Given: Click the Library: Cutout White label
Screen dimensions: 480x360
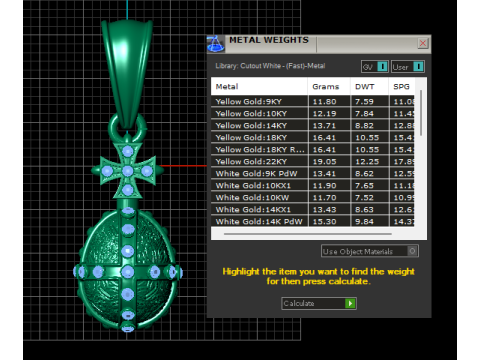Looking at the screenshot, I should click(x=270, y=66).
